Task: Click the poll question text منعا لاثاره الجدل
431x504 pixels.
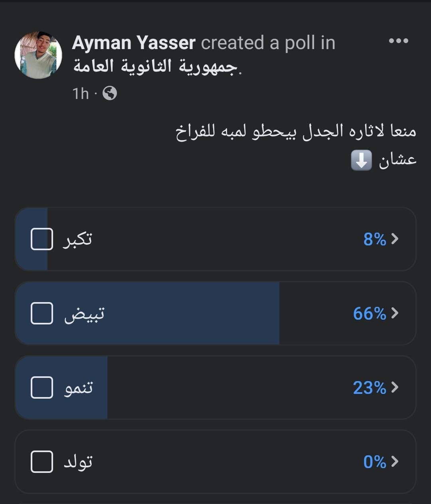Action: (x=296, y=131)
